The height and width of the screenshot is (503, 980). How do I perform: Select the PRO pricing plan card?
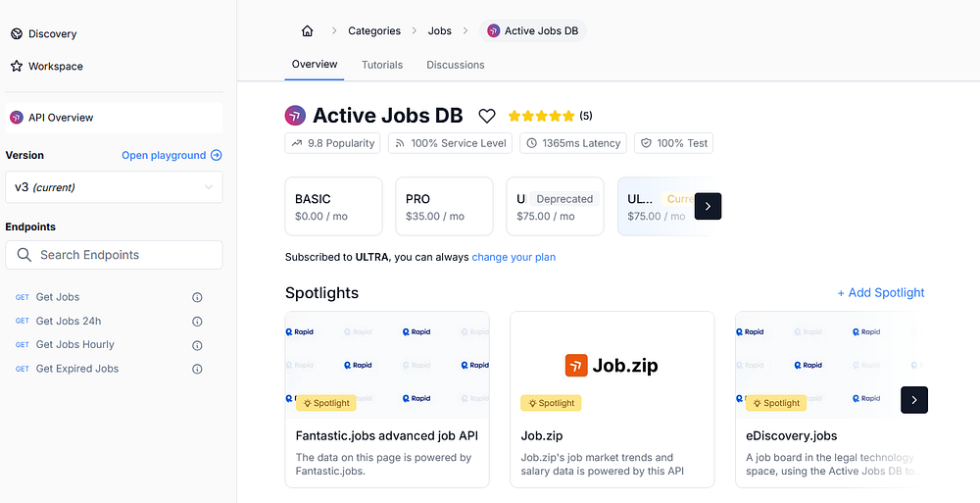coord(444,207)
